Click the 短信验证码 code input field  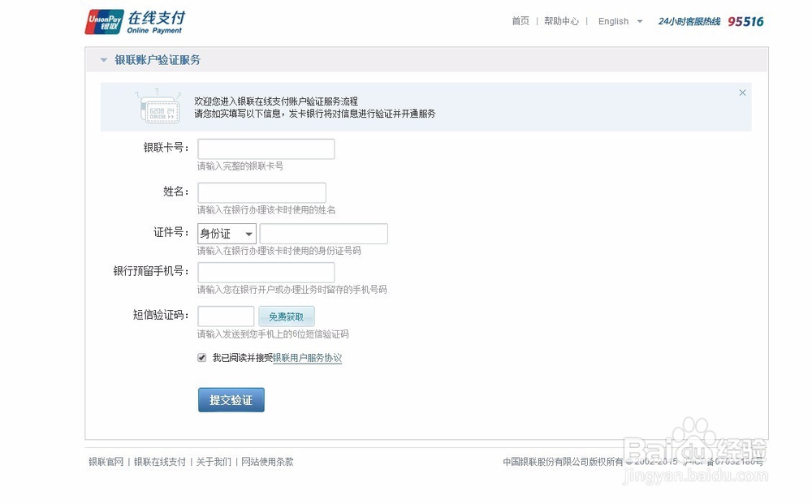pos(226,316)
